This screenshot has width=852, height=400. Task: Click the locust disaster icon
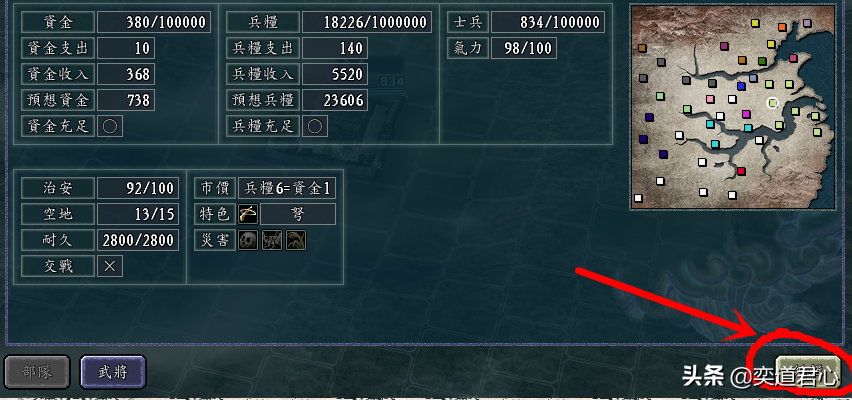pos(272,240)
